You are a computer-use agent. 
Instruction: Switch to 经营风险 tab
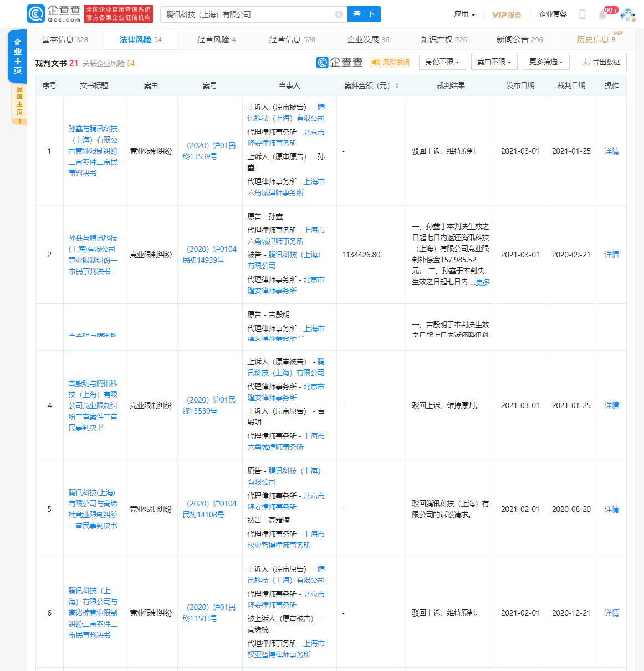tap(217, 39)
